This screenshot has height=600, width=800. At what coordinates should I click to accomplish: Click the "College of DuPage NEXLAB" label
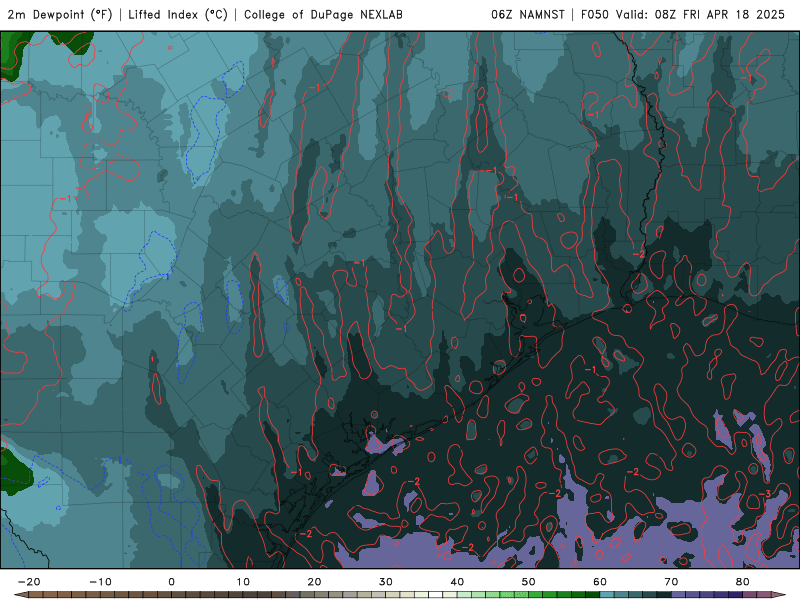(x=323, y=15)
